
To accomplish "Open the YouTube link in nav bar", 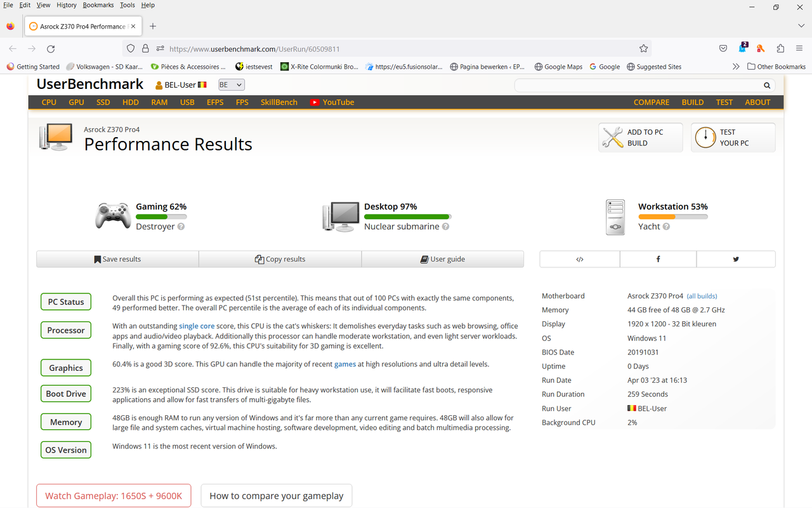I will [x=332, y=102].
